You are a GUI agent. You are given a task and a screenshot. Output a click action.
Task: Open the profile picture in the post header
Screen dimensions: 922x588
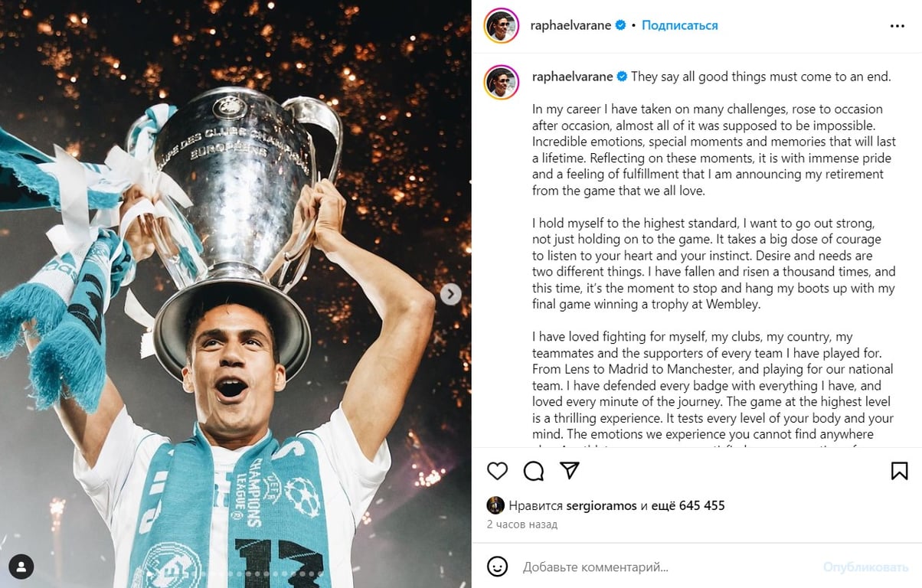502,26
